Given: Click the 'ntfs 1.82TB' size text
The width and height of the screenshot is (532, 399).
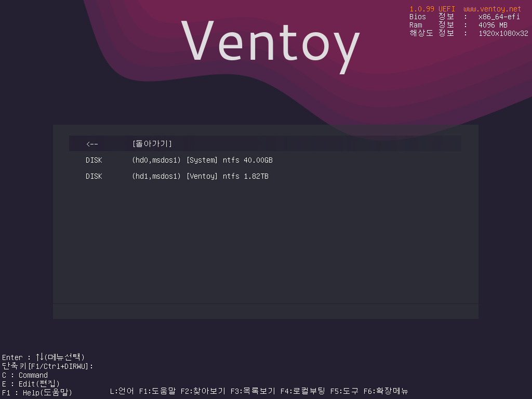Looking at the screenshot, I should (x=246, y=176).
